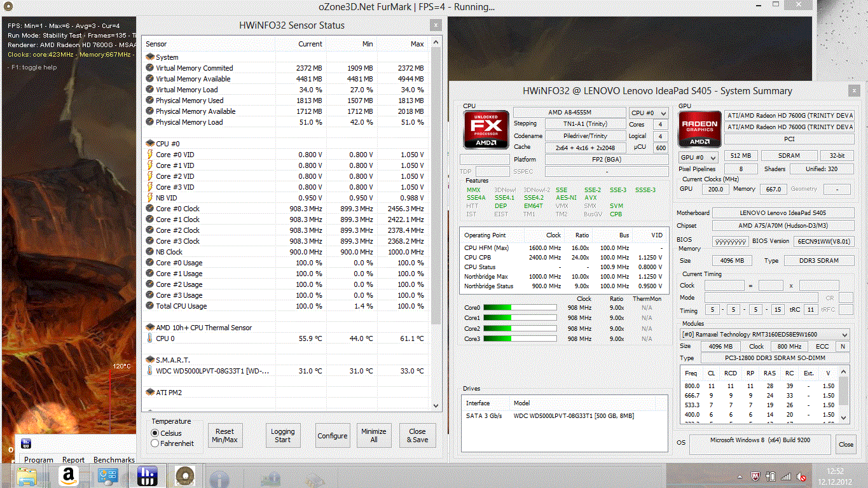Click the Min column header
The width and height of the screenshot is (868, 488).
[352, 44]
